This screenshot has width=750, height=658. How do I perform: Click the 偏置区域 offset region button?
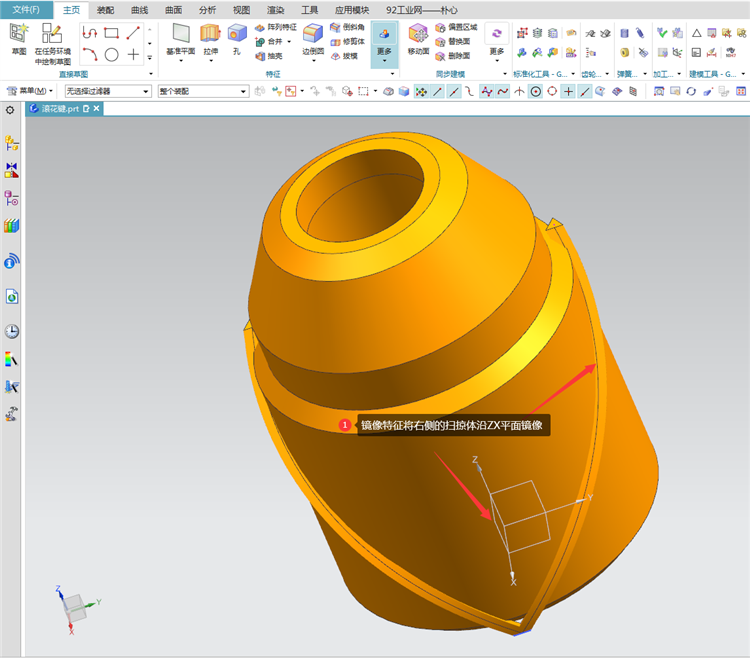[x=456, y=27]
